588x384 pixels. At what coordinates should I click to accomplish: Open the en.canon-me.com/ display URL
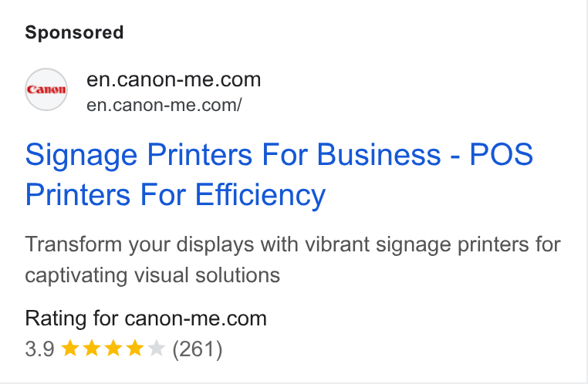[164, 105]
